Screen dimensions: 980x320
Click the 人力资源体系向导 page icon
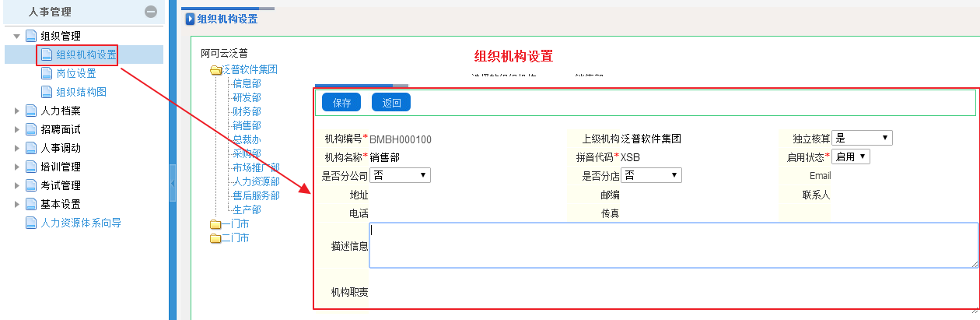pos(32,223)
